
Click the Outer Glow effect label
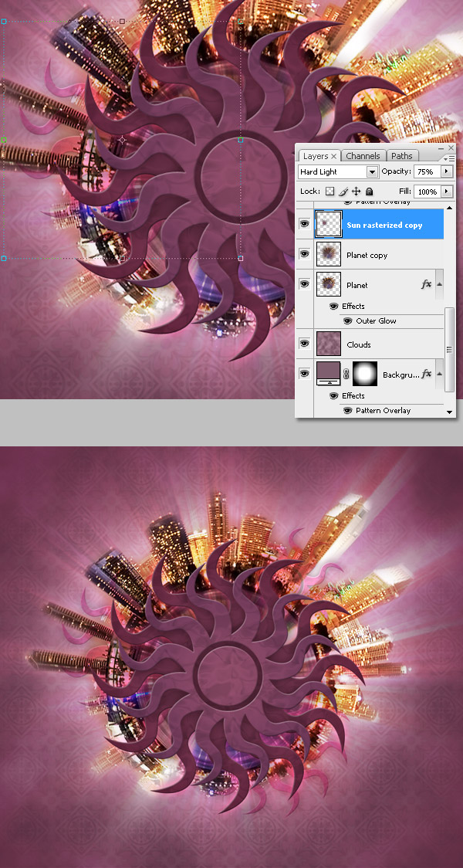click(x=376, y=321)
